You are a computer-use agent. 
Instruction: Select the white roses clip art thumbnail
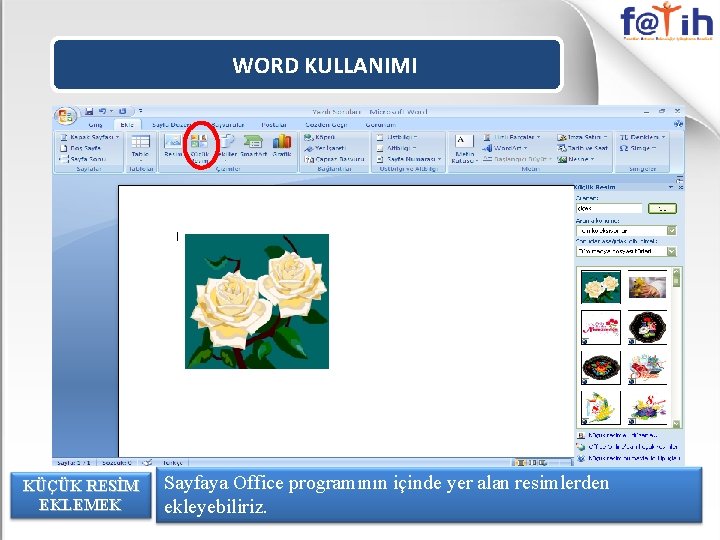click(601, 287)
